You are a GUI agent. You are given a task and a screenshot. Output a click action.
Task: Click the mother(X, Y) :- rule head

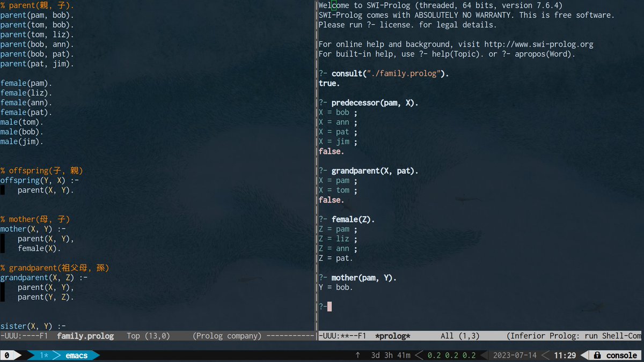33,229
